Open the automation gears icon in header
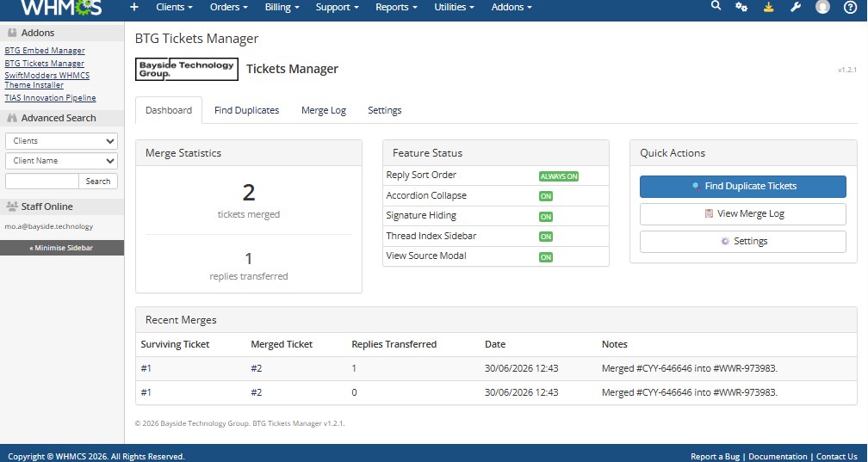Screen dimensions: 868x462 [x=741, y=7]
